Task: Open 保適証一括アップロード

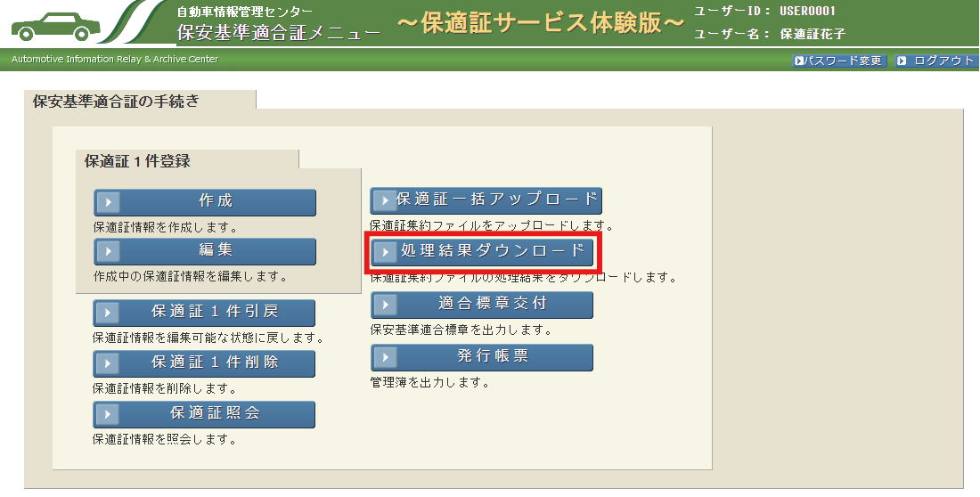Action: point(486,200)
